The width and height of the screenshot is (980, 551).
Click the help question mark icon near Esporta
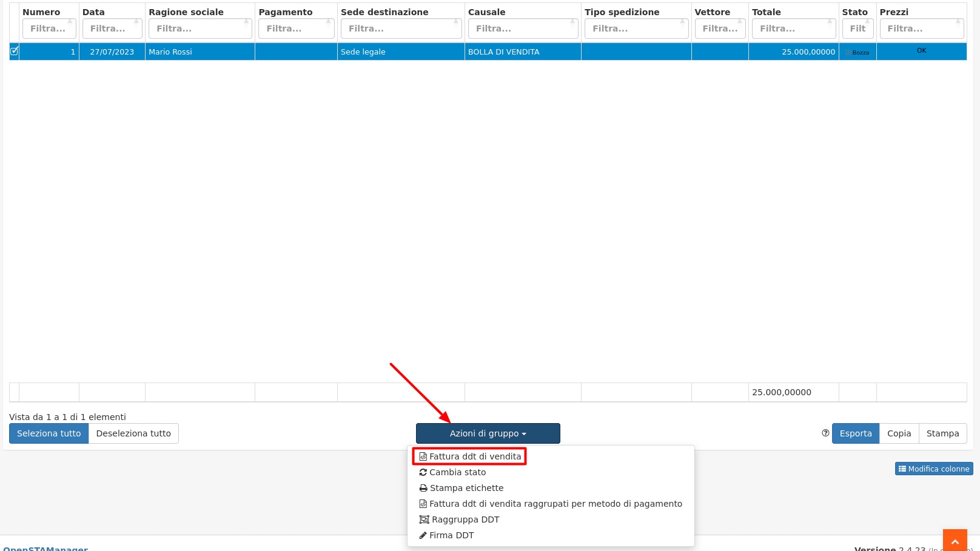825,433
